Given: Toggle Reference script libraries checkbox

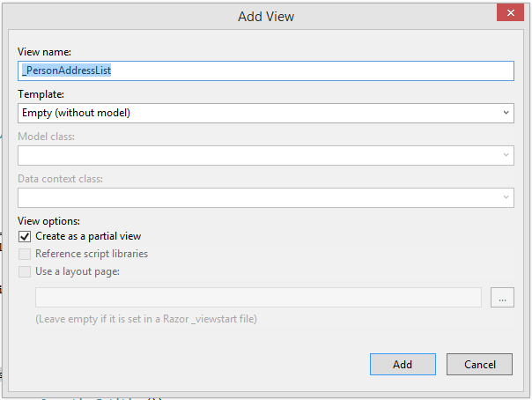Looking at the screenshot, I should pos(25,254).
